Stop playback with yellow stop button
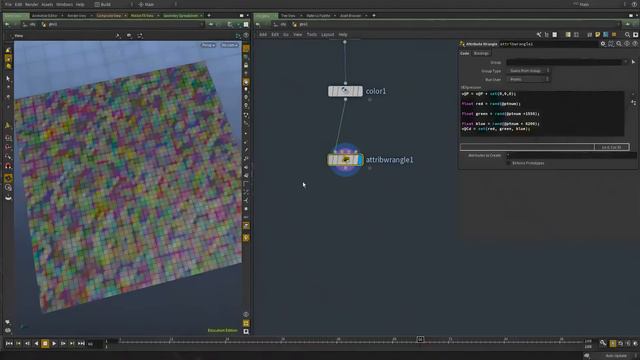640x360 pixels. tap(45, 344)
